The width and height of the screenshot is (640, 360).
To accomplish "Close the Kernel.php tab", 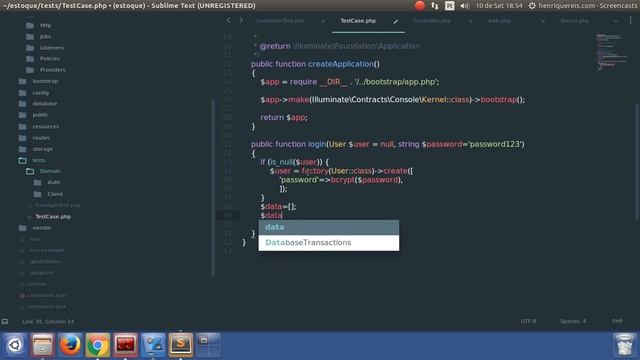I will click(x=616, y=21).
